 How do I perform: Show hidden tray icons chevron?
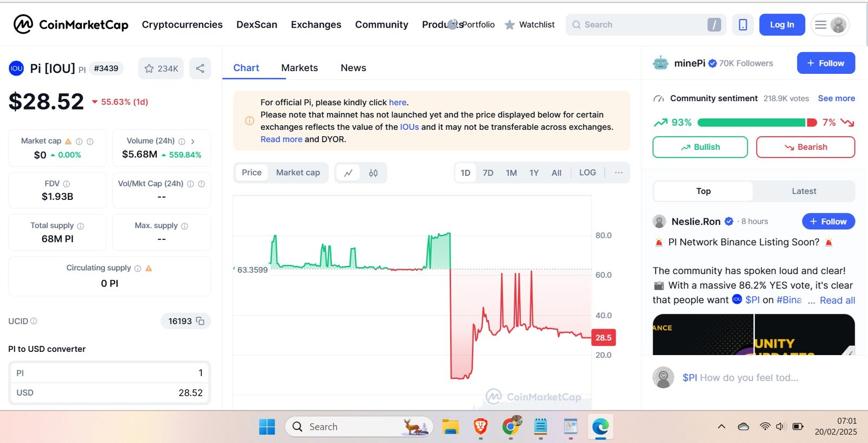722,427
